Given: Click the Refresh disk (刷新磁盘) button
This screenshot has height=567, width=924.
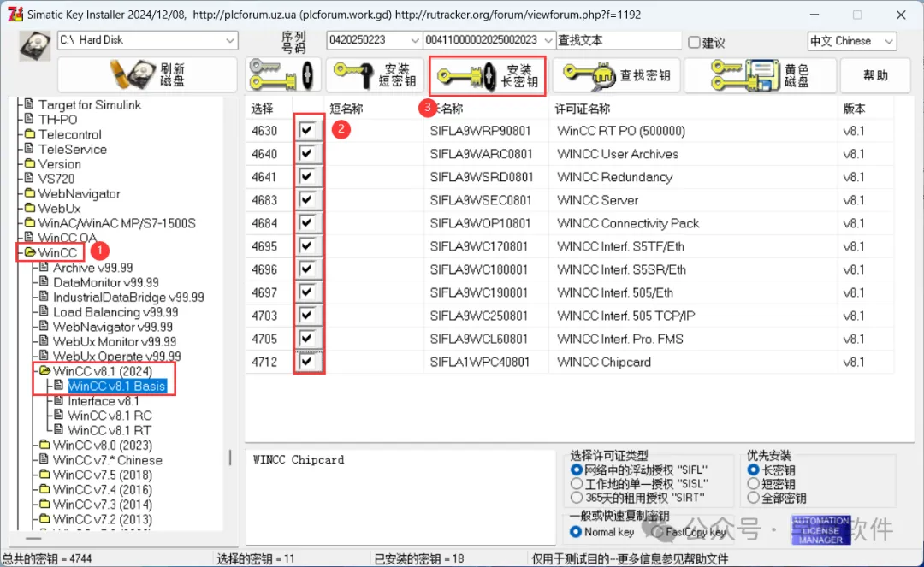Looking at the screenshot, I should 147,74.
